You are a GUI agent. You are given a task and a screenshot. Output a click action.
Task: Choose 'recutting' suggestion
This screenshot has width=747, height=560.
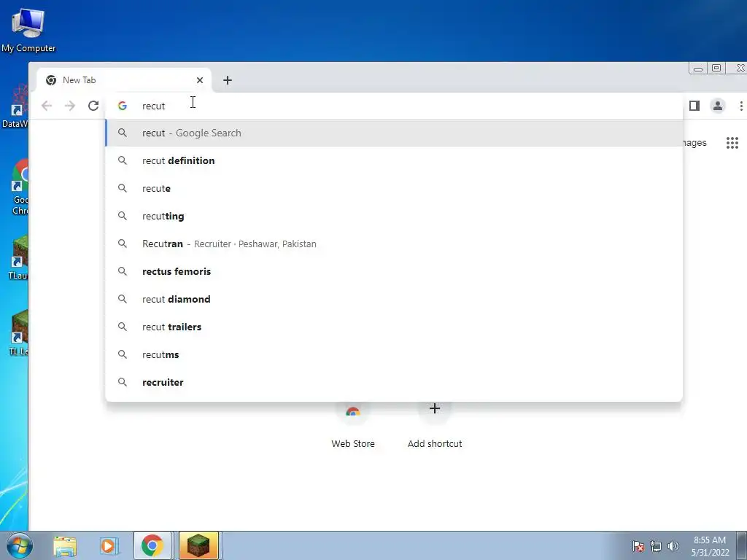(393, 216)
